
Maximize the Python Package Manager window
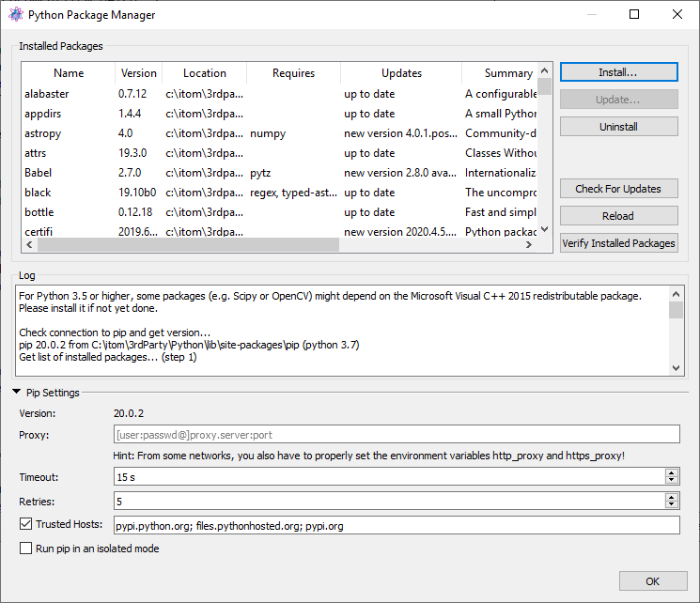pos(634,14)
